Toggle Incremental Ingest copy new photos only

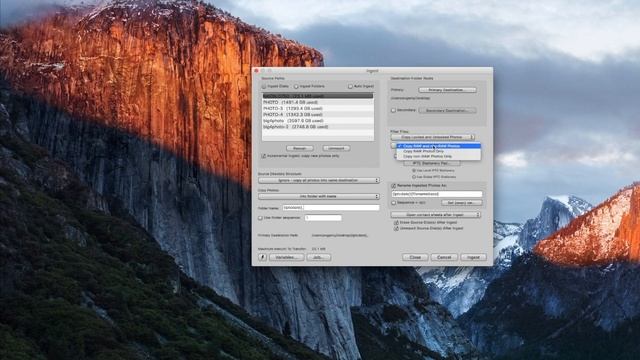tap(263, 156)
